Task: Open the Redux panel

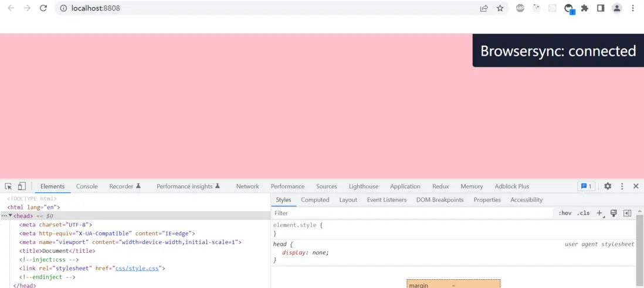Action: tap(440, 186)
